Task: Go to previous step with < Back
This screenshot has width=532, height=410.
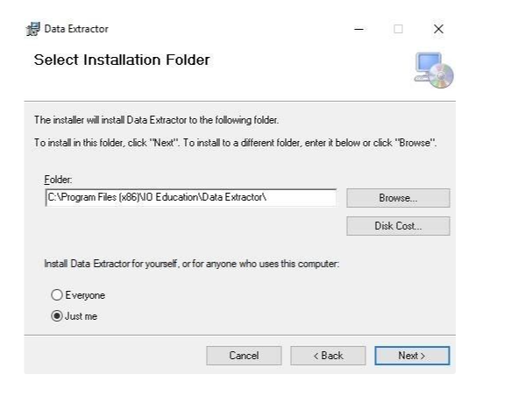Action: click(x=328, y=356)
